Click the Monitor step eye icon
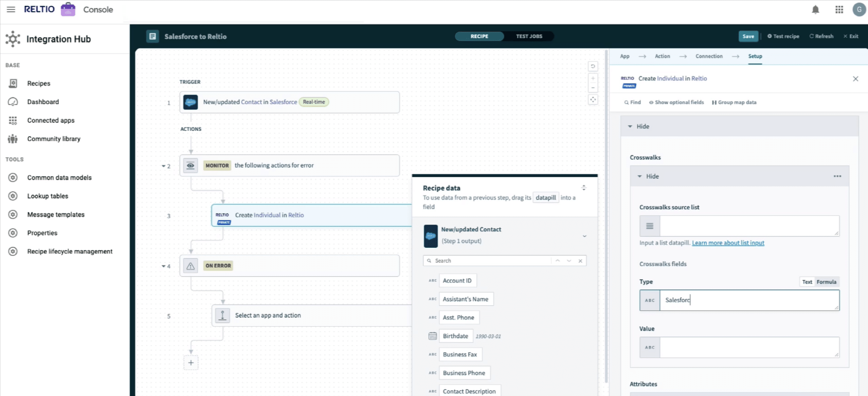This screenshot has width=868, height=396. coord(191,166)
